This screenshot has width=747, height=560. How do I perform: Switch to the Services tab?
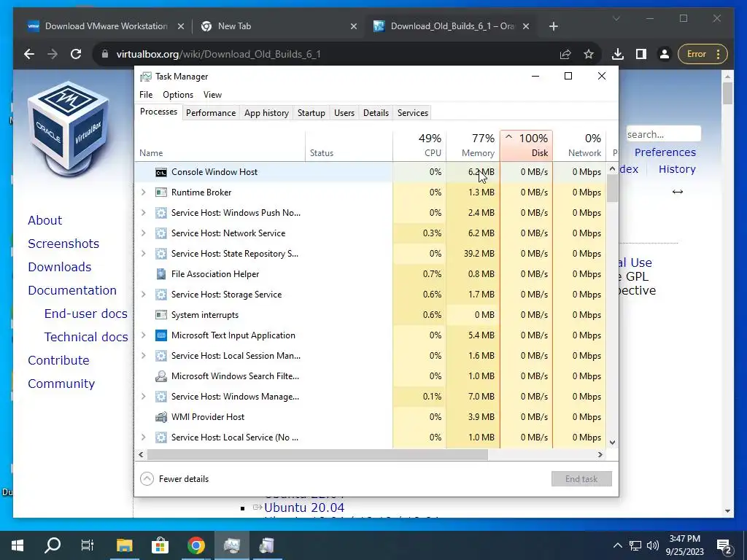pos(413,113)
